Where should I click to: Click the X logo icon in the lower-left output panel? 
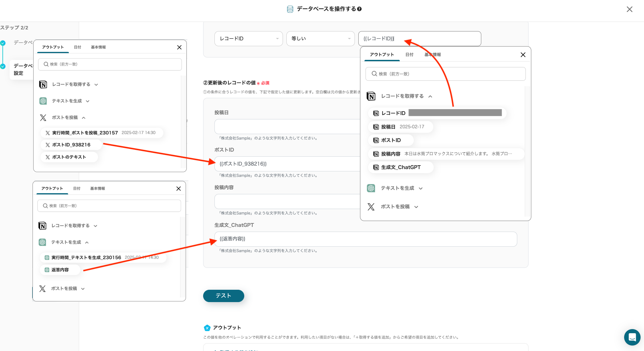pyautogui.click(x=42, y=289)
